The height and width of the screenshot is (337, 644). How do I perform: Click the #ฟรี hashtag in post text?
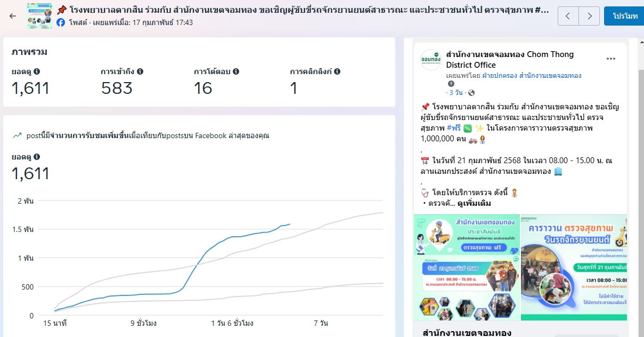pos(453,129)
